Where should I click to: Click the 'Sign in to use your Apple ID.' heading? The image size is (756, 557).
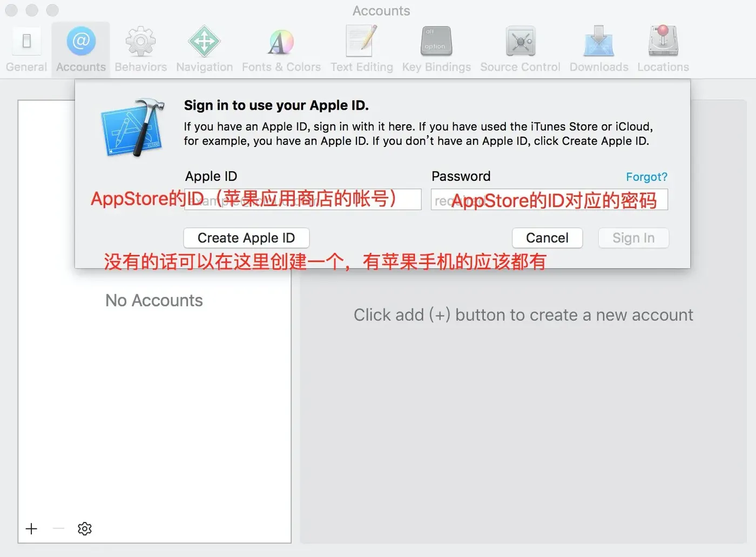coord(276,105)
